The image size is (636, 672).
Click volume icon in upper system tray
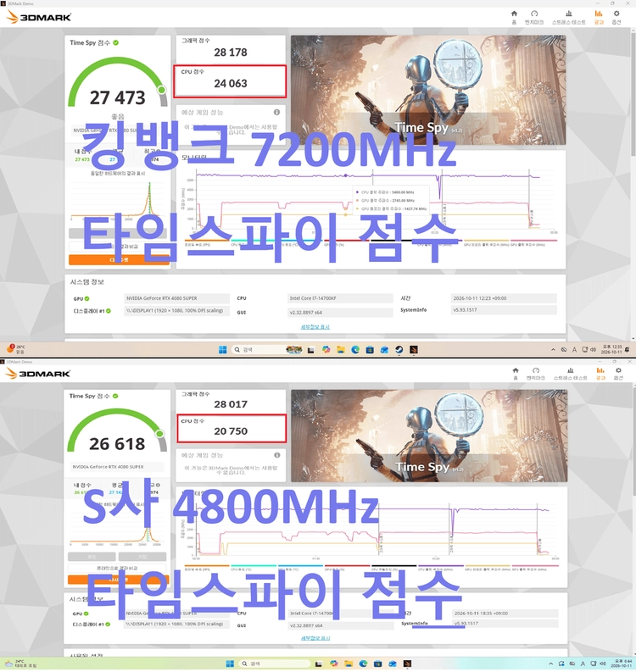[x=594, y=350]
